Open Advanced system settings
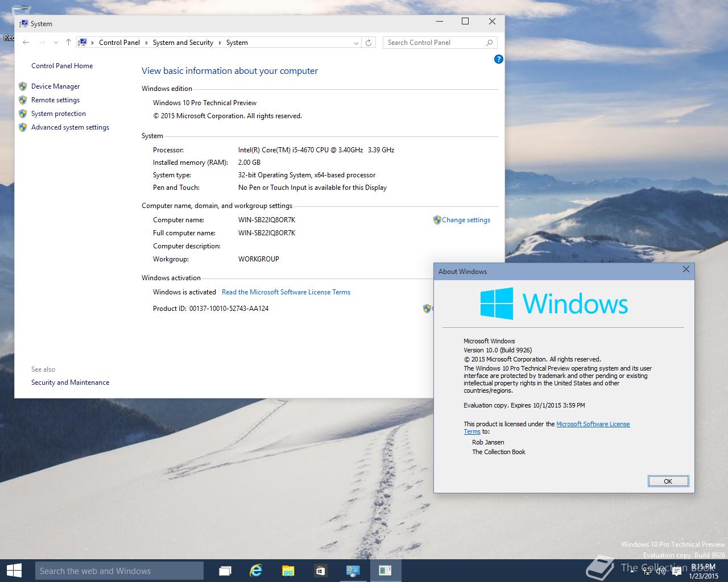 [x=70, y=127]
